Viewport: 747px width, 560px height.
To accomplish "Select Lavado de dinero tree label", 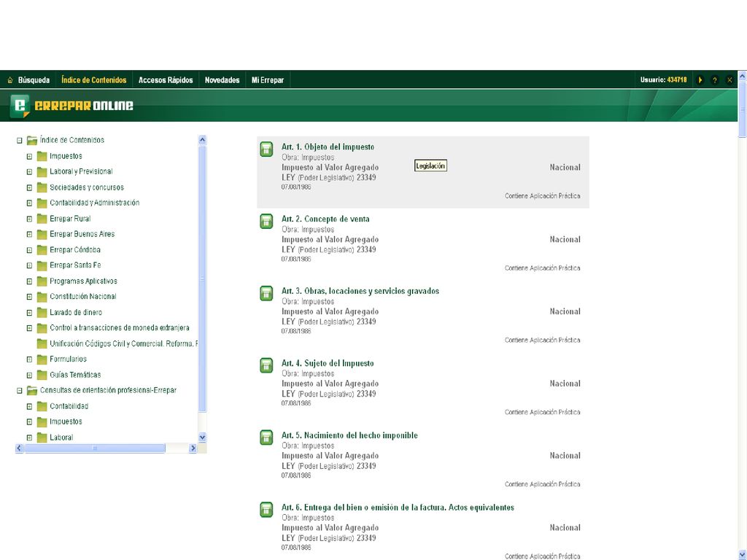I will (x=76, y=312).
